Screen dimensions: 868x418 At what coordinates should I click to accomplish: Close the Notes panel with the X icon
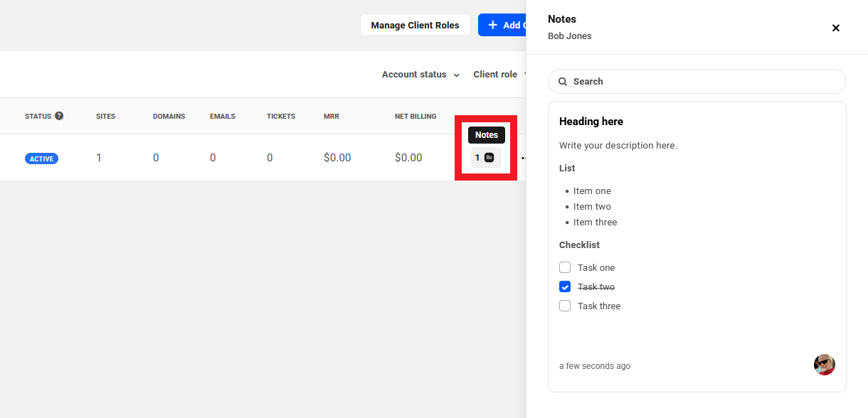click(x=836, y=28)
